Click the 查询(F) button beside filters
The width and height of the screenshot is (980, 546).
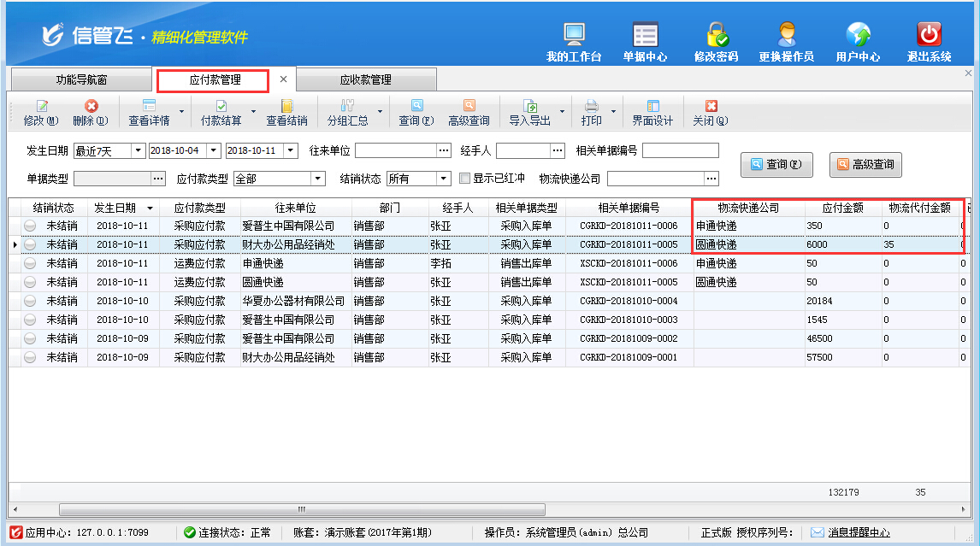776,164
